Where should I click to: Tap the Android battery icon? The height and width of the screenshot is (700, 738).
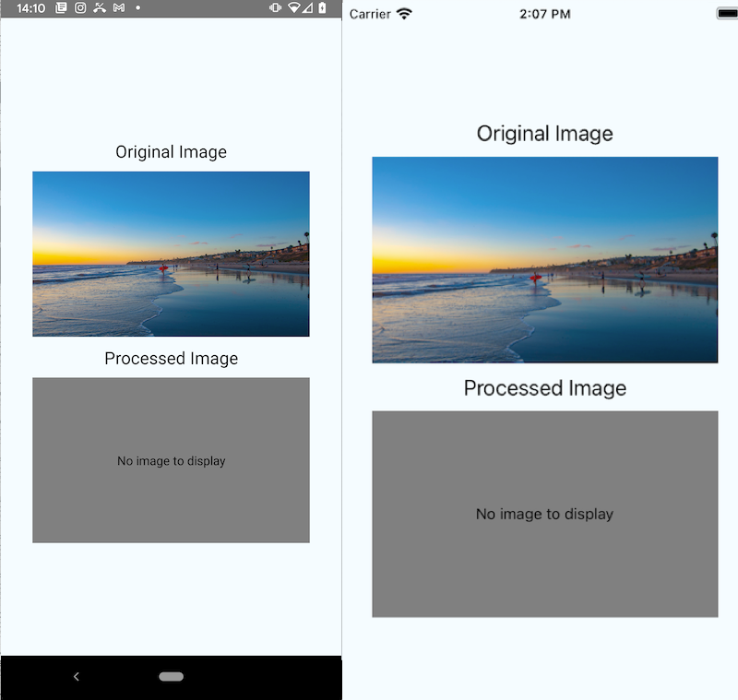(322, 7)
